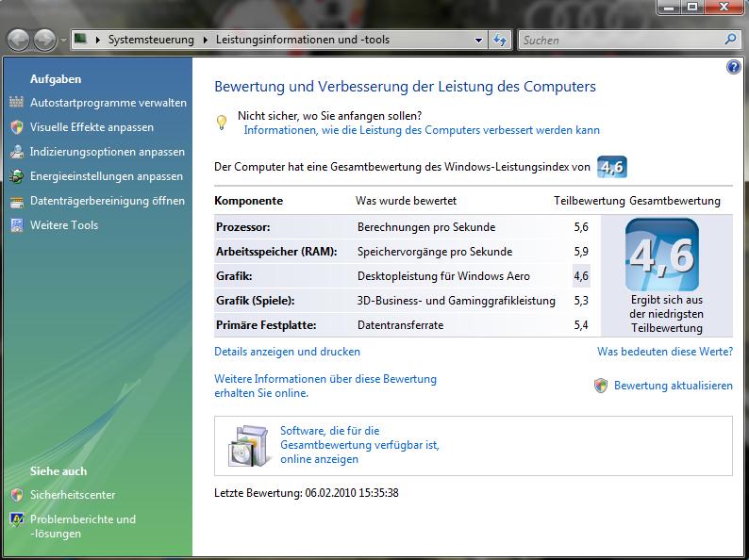Open Was bedeuten diese Werte?

coord(665,352)
